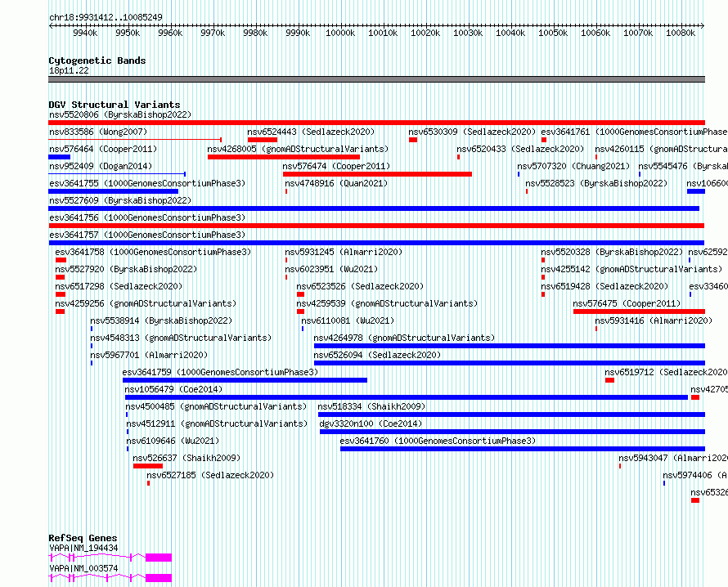Click the esv3641757 variant label
This screenshot has height=587, width=728.
tap(147, 235)
